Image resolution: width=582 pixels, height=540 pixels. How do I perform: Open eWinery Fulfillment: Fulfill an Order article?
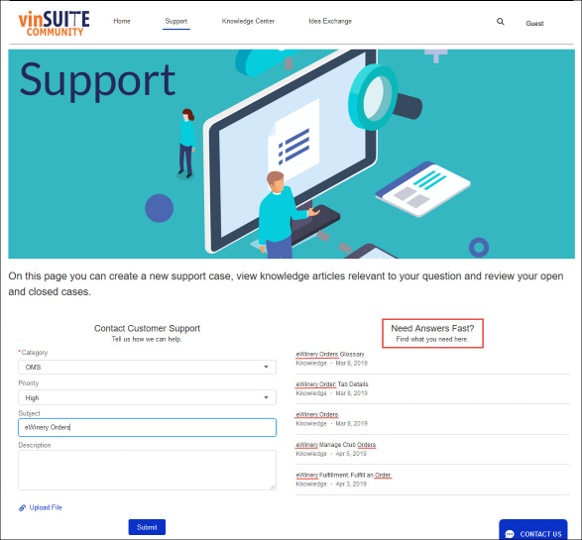[x=343, y=475]
